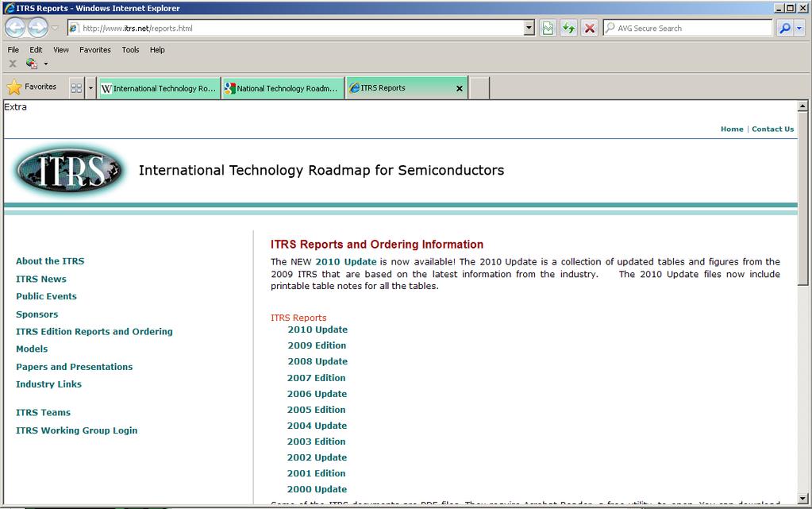
Task: Click the 2010 Update link in the intro paragraph
Action: tap(346, 262)
